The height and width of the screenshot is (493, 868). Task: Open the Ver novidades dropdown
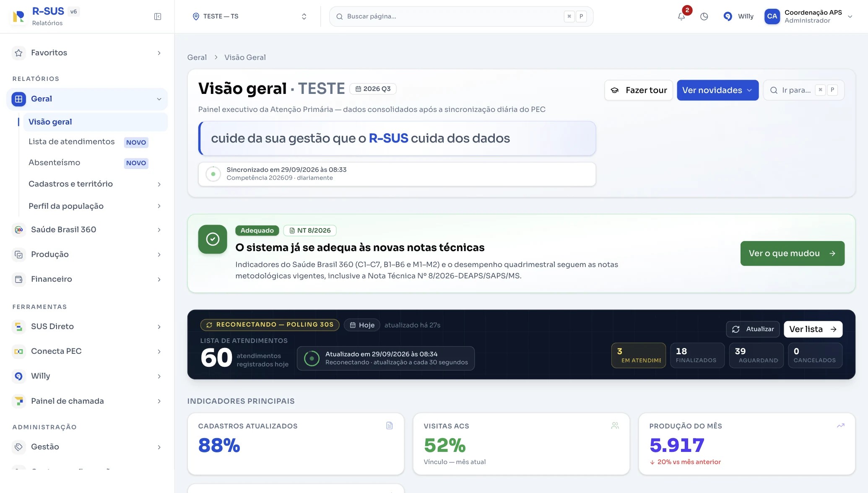point(717,90)
